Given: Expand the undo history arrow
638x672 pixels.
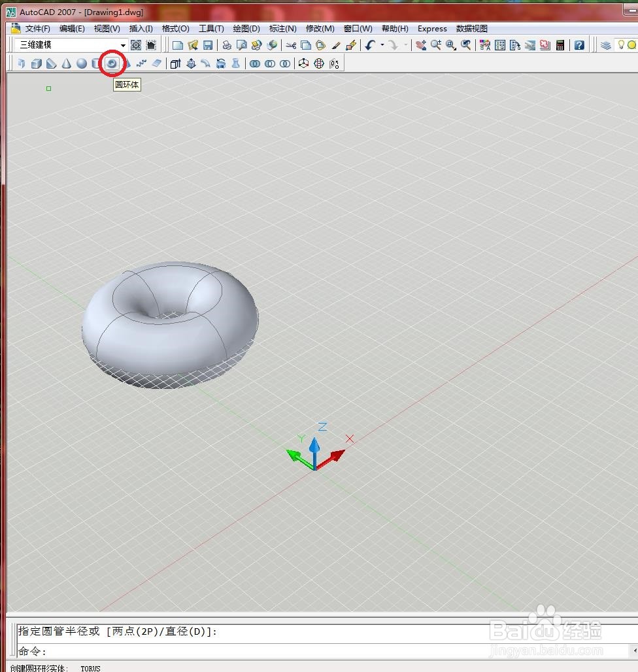Looking at the screenshot, I should point(382,45).
